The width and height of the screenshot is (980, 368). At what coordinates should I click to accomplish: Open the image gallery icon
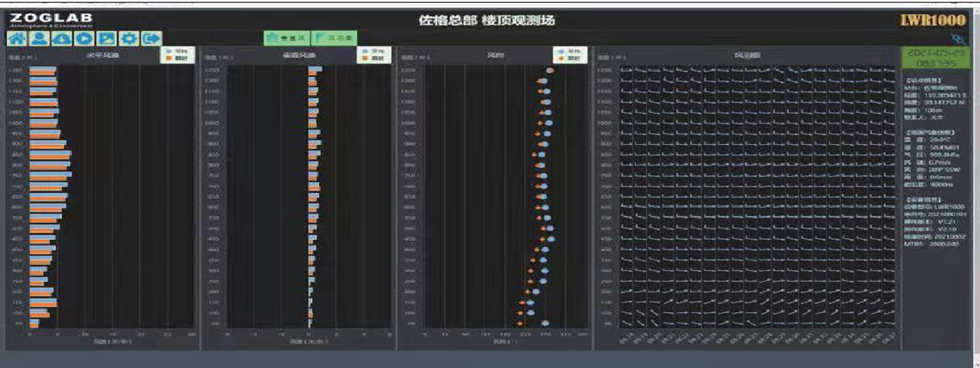(107, 38)
